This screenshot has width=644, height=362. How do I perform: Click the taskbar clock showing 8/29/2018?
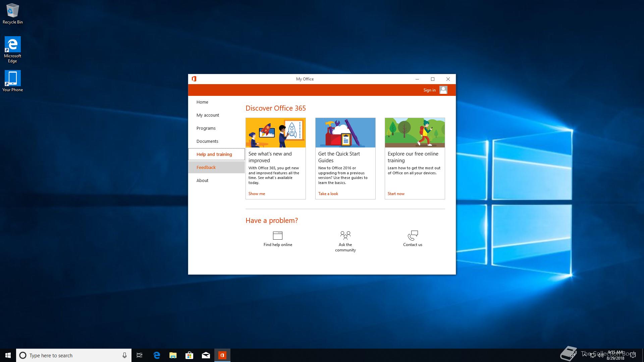click(615, 355)
